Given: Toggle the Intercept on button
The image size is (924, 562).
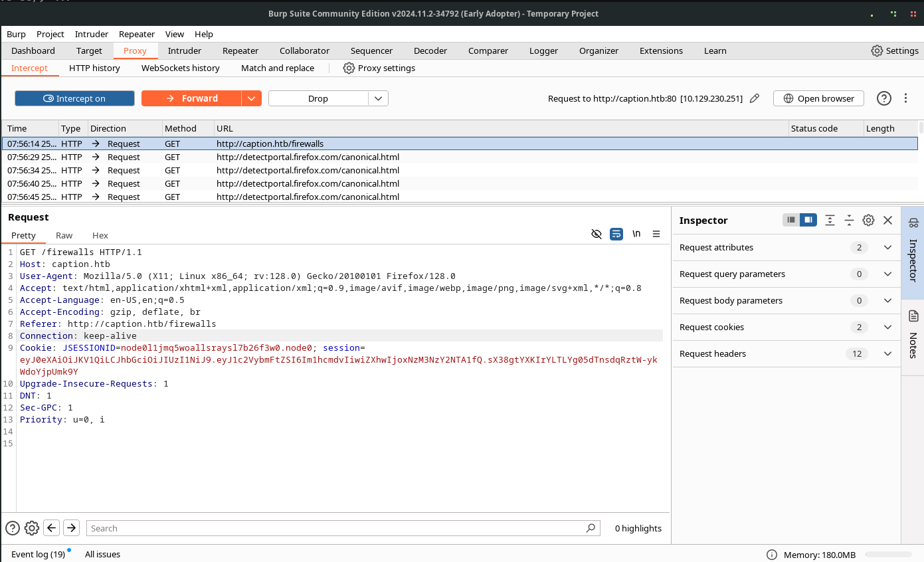Looking at the screenshot, I should 74,98.
